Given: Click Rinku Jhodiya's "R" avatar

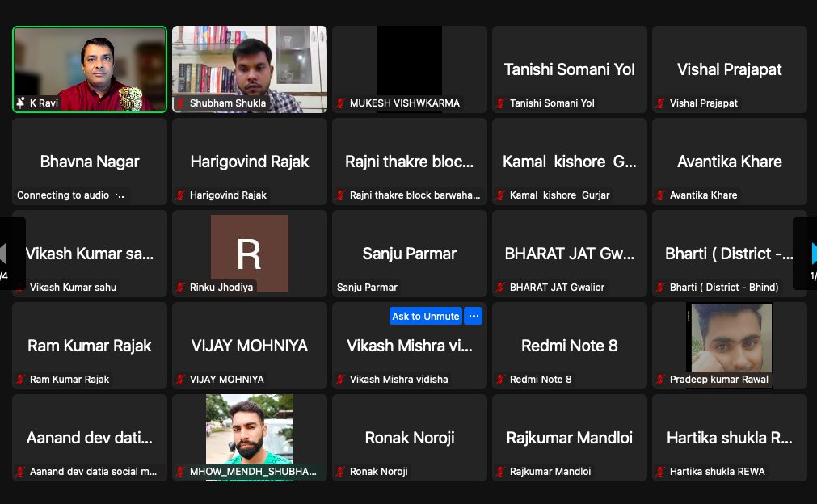Looking at the screenshot, I should pos(250,254).
